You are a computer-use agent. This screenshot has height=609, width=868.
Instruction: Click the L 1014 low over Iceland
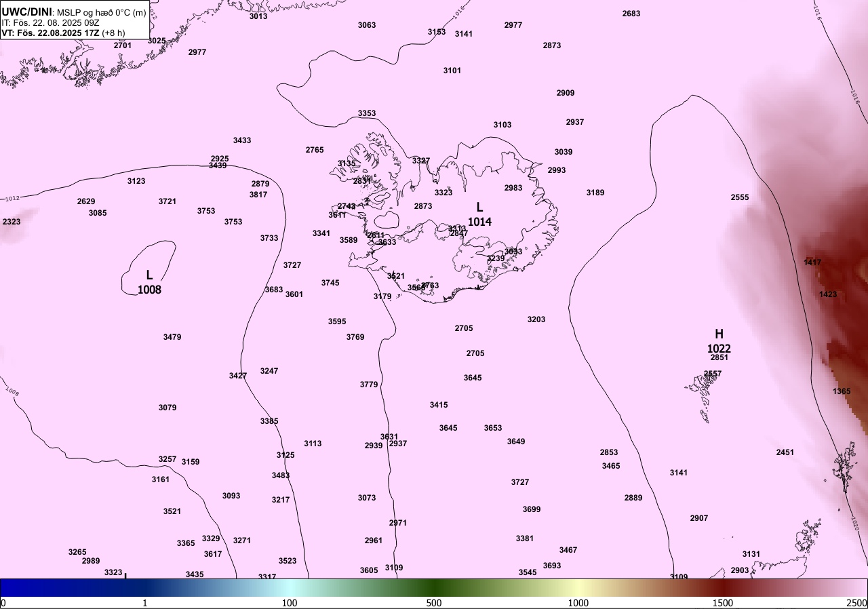click(480, 214)
